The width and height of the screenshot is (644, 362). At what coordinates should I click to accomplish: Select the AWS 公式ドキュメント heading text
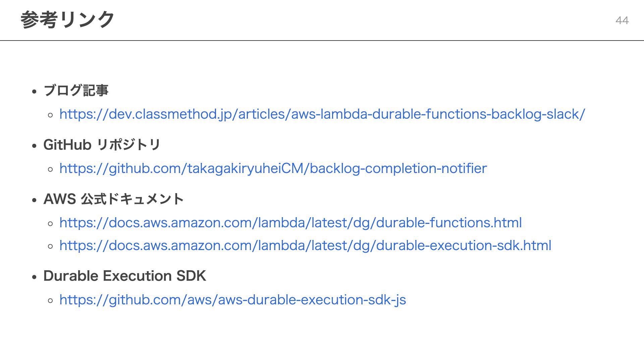(x=113, y=199)
